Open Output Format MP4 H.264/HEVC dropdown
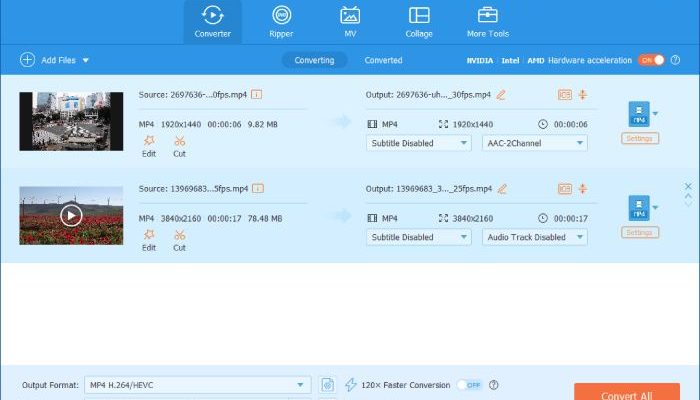The width and height of the screenshot is (700, 400). click(197, 385)
